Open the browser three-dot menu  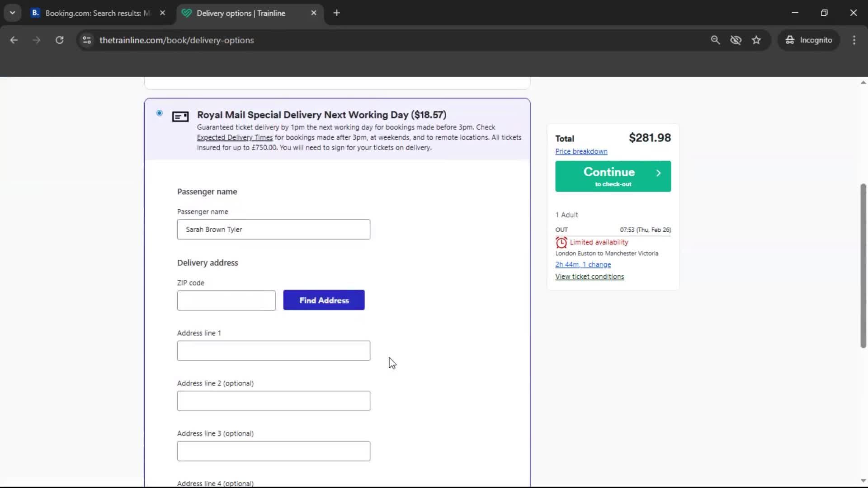coord(854,40)
